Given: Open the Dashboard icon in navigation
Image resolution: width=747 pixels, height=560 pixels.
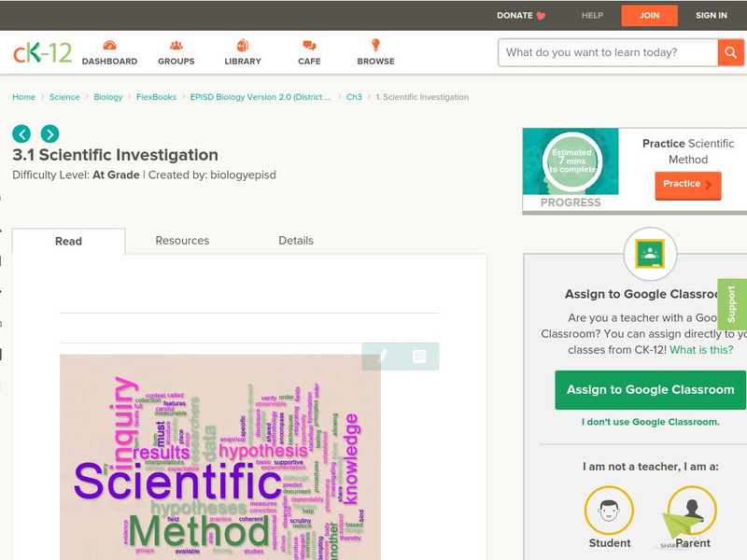Looking at the screenshot, I should pos(109,46).
